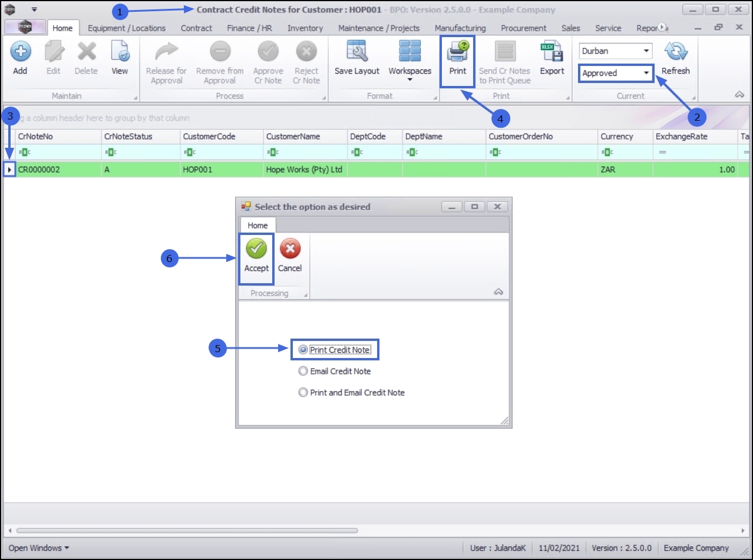Open the Workspaces icon menu
Screen dimensions: 753x560
[409, 52]
